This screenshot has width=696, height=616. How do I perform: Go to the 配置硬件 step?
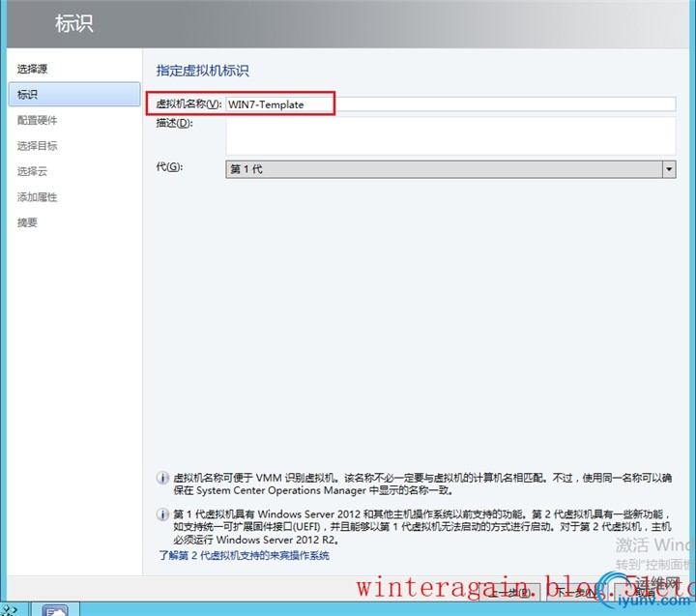tap(38, 120)
